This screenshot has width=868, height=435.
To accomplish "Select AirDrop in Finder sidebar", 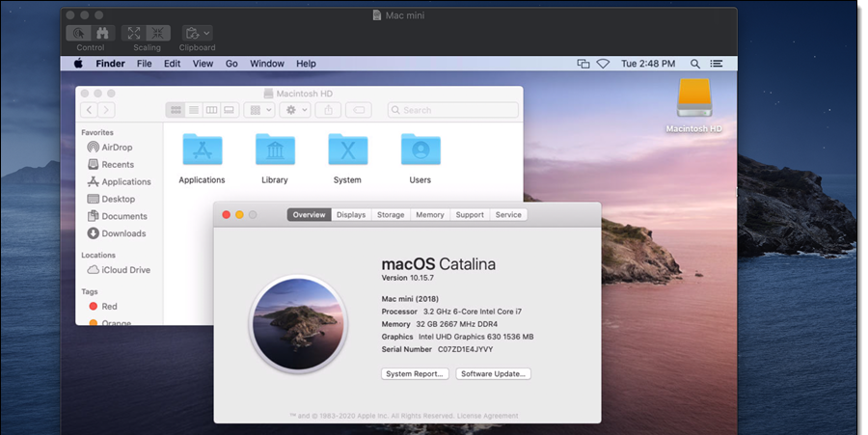I will click(110, 148).
